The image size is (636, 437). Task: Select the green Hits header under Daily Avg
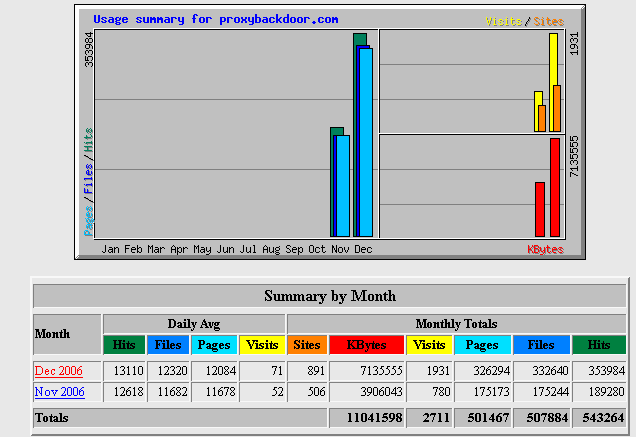point(124,345)
